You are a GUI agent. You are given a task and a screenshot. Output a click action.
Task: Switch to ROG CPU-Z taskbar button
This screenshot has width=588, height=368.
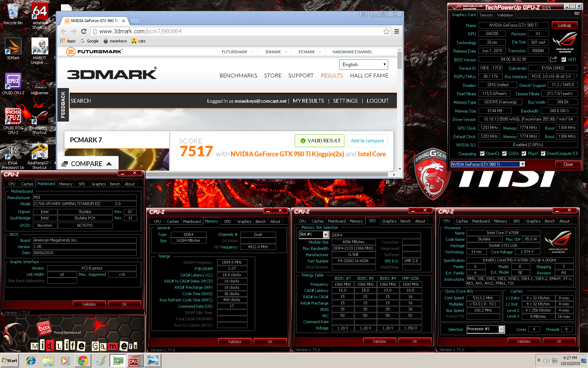point(135,360)
